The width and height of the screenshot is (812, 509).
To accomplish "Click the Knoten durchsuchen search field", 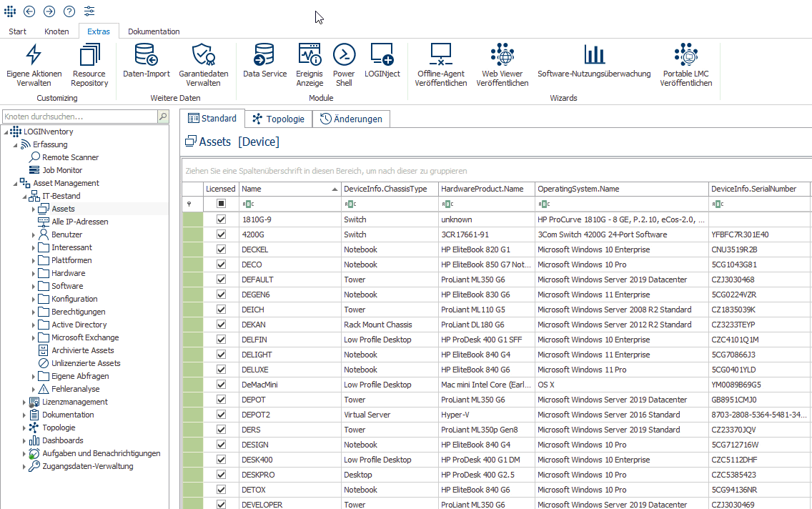I will 80,117.
